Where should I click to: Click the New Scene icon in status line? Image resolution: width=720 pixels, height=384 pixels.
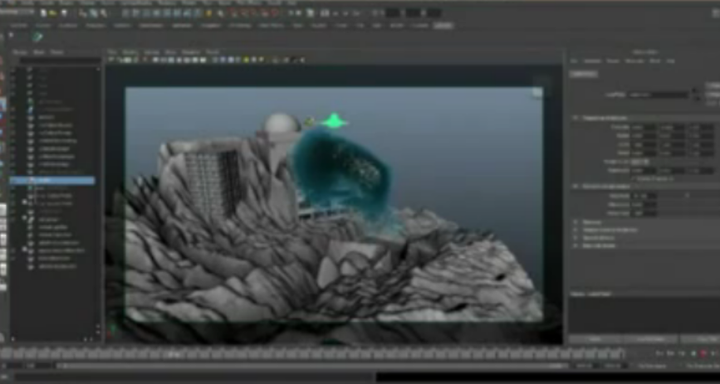click(43, 13)
